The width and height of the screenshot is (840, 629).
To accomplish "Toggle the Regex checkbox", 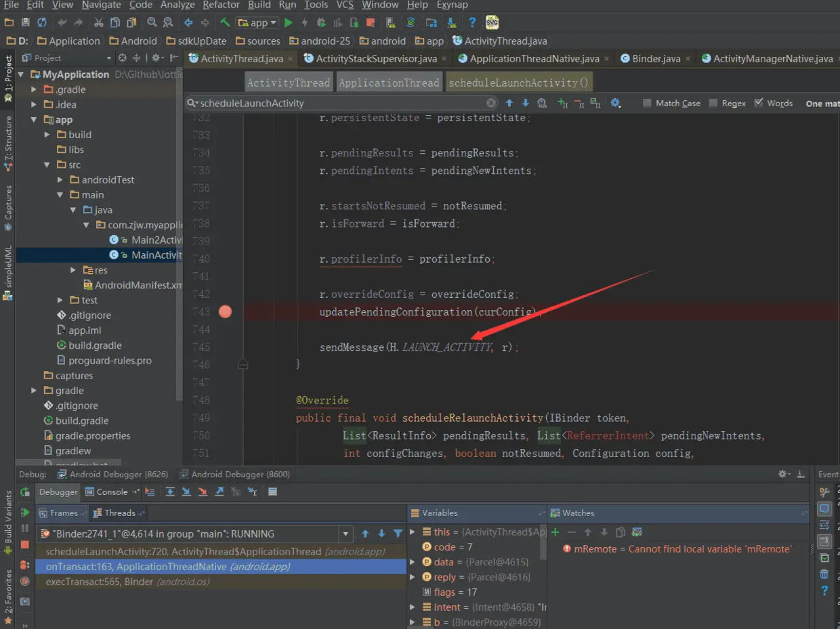I will tap(713, 103).
